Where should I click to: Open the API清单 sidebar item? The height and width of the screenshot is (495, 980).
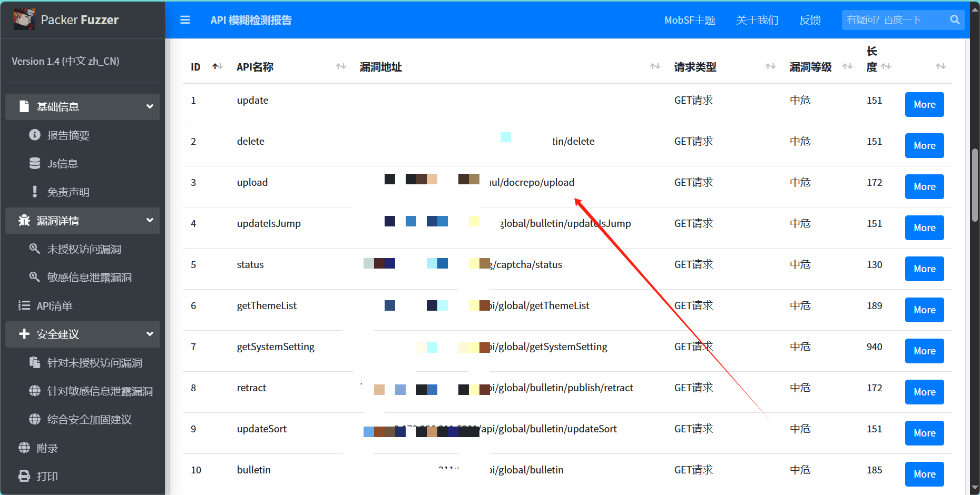[x=82, y=306]
